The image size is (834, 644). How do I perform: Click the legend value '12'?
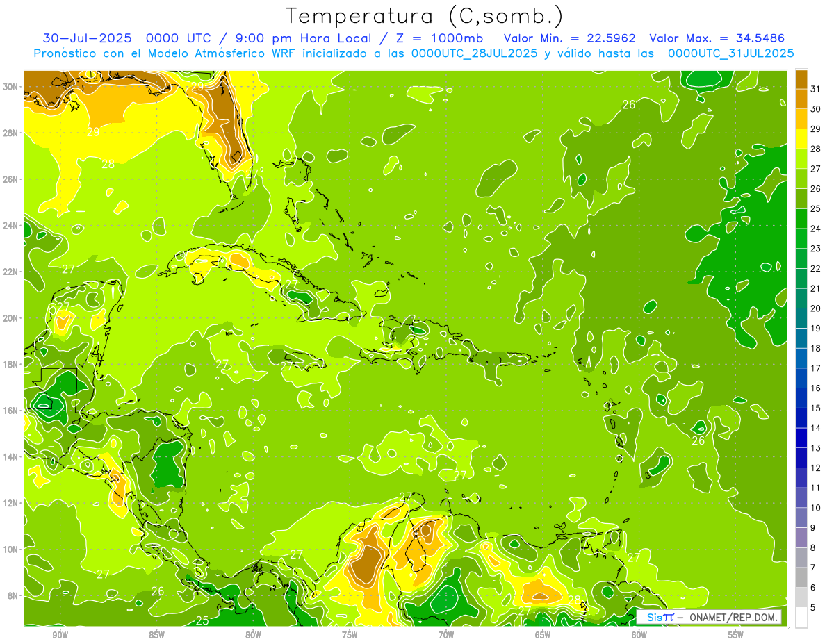point(815,468)
